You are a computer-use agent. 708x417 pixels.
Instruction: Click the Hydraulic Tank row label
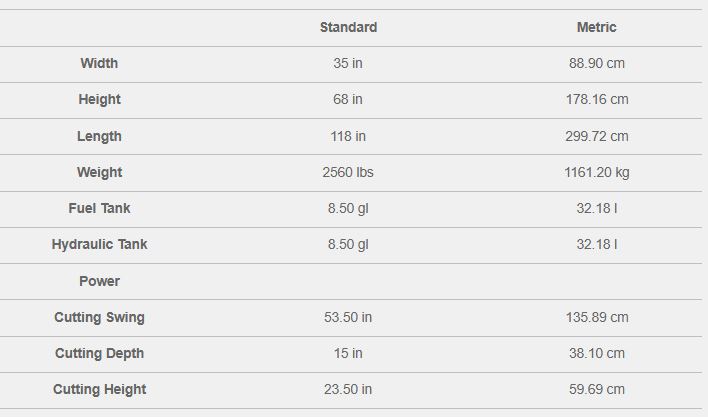click(x=99, y=244)
